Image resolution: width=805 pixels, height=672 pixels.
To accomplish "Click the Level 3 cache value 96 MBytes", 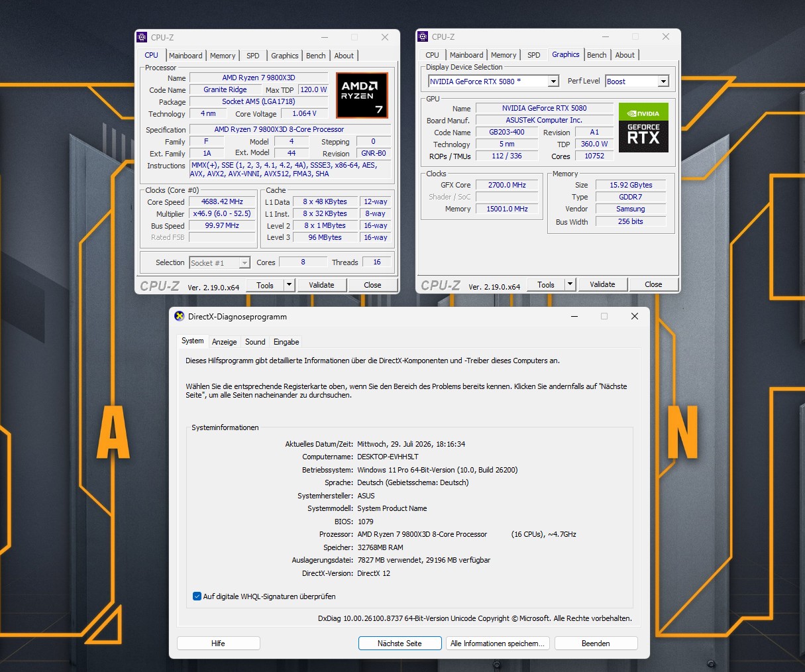I will tap(325, 237).
